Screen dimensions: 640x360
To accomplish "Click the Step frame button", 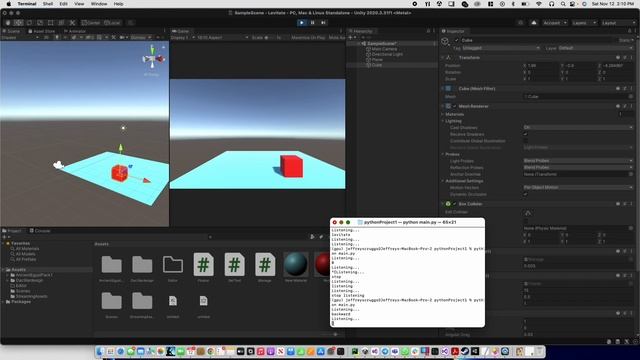I will (323, 23).
